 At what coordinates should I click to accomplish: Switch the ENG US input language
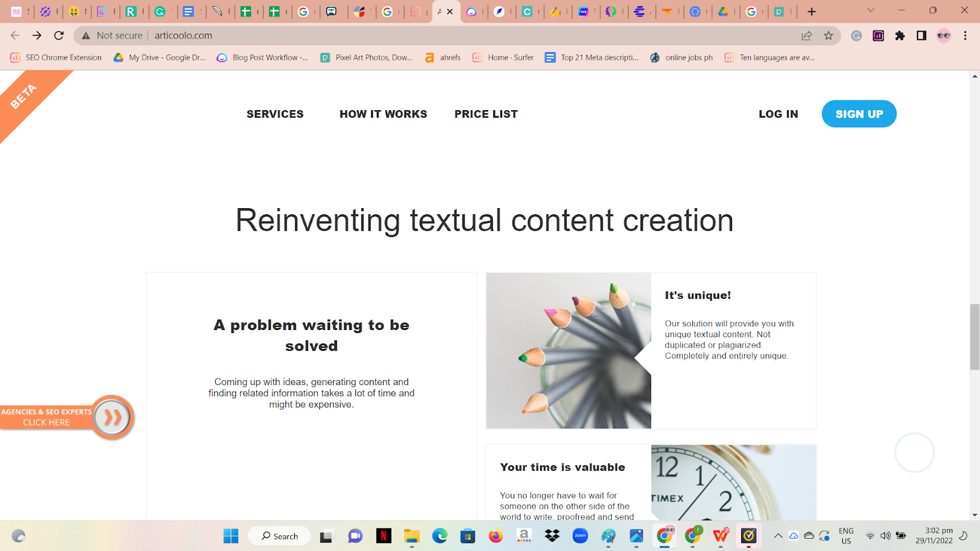tap(846, 536)
